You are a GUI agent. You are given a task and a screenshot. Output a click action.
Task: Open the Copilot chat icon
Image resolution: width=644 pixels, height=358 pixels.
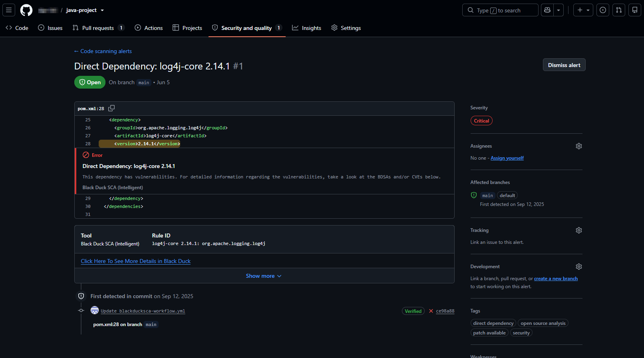[x=547, y=10]
